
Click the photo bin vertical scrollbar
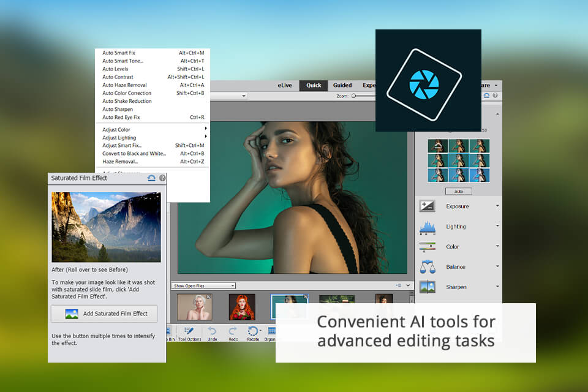pyautogui.click(x=412, y=296)
